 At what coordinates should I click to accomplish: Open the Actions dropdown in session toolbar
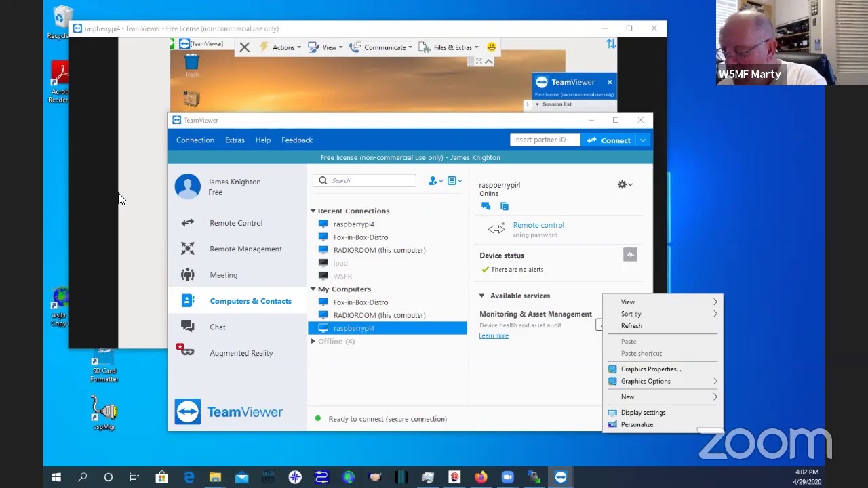(x=279, y=47)
